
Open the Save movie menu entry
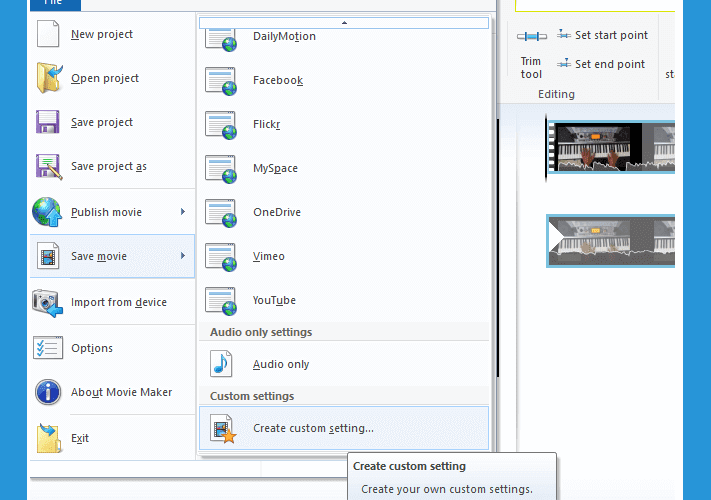pyautogui.click(x=112, y=256)
